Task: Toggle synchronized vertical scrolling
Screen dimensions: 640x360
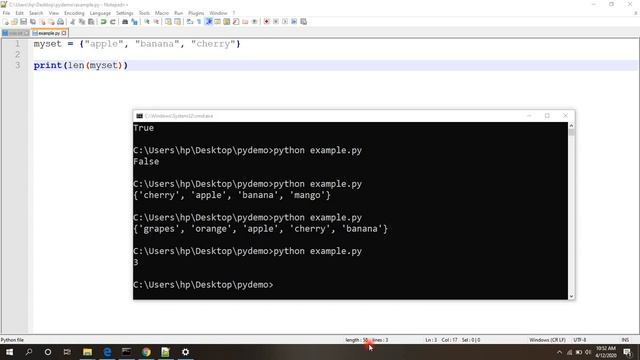Action: [168, 22]
